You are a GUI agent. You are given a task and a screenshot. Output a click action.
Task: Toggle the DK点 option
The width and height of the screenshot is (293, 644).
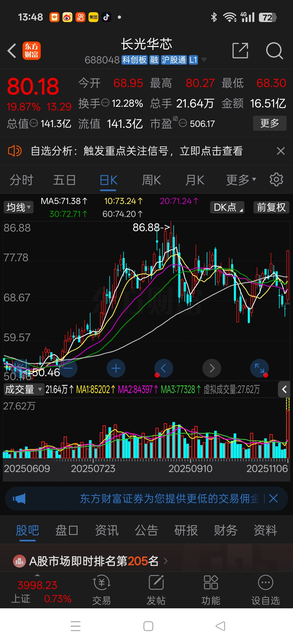227,207
